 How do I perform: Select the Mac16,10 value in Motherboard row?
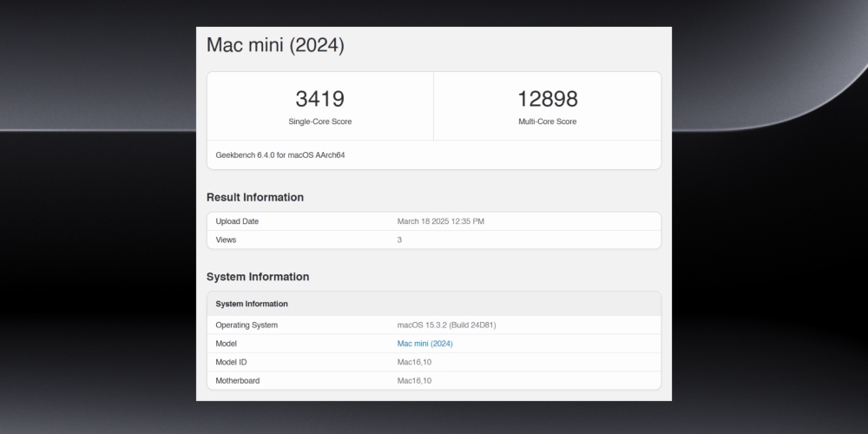tap(414, 380)
